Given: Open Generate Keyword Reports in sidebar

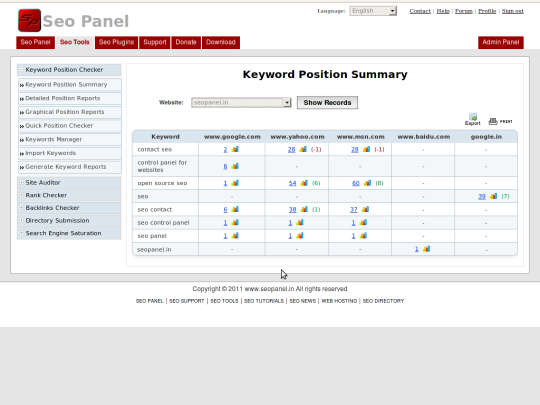Looking at the screenshot, I should tap(70, 167).
